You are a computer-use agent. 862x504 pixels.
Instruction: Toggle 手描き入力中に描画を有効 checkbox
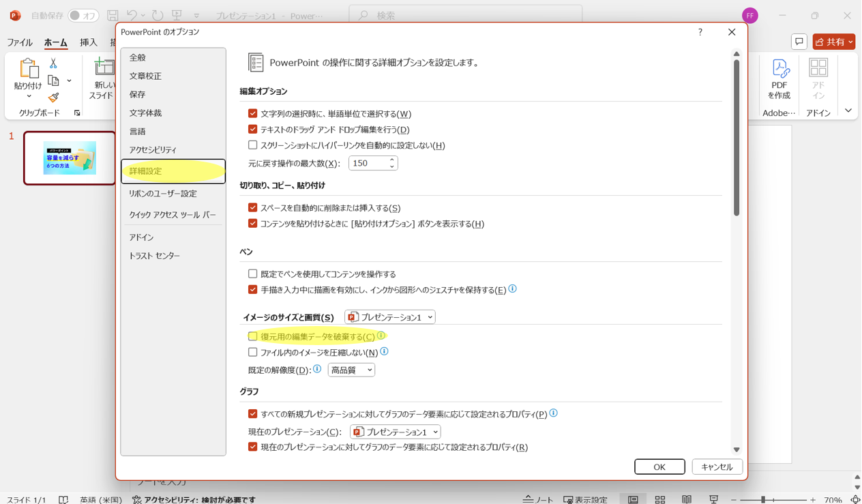coord(253,289)
